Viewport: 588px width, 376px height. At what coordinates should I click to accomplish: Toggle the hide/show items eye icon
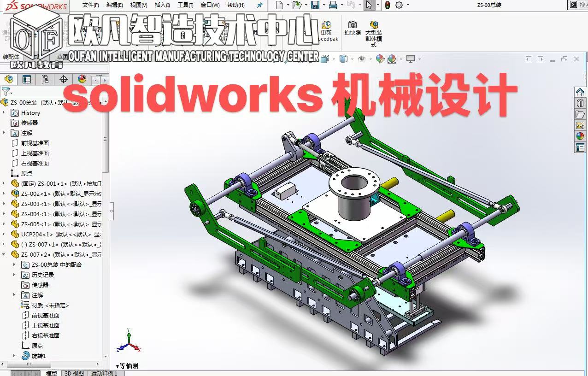[362, 59]
